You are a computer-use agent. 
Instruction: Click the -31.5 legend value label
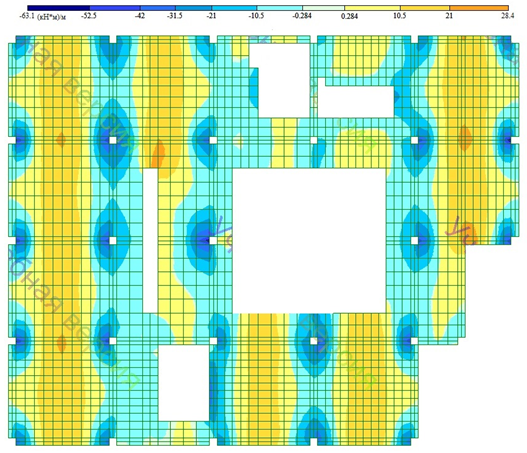click(175, 16)
